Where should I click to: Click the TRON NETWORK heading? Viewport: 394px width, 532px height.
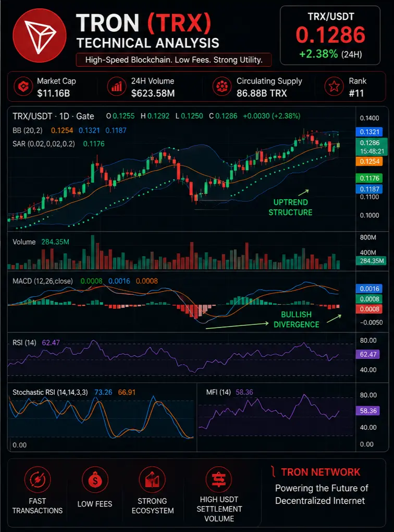[321, 472]
